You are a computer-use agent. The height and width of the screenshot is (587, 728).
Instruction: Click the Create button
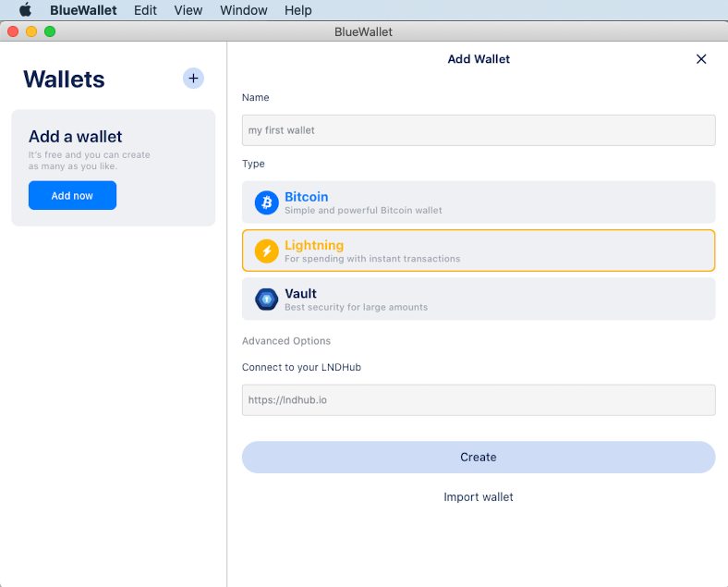click(479, 457)
